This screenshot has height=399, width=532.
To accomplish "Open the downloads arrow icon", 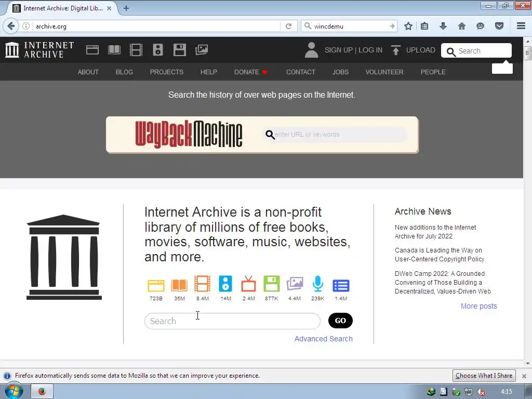I will click(x=443, y=26).
